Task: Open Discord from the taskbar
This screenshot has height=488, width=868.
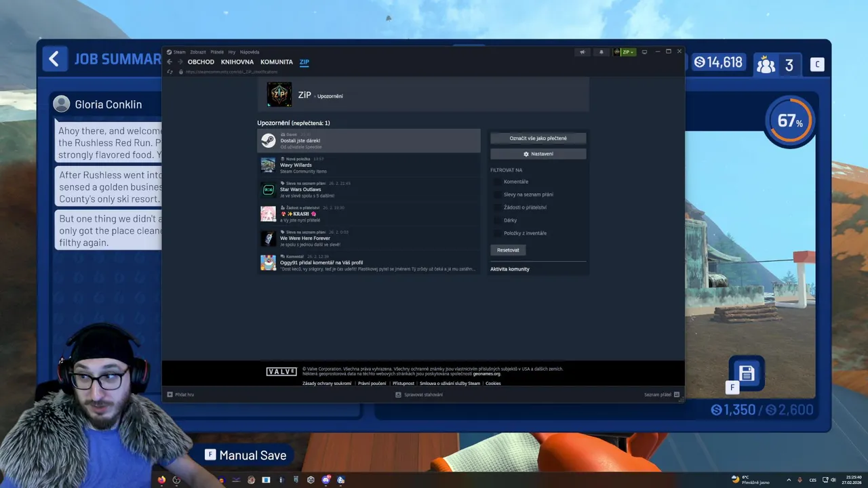Action: pos(325,480)
